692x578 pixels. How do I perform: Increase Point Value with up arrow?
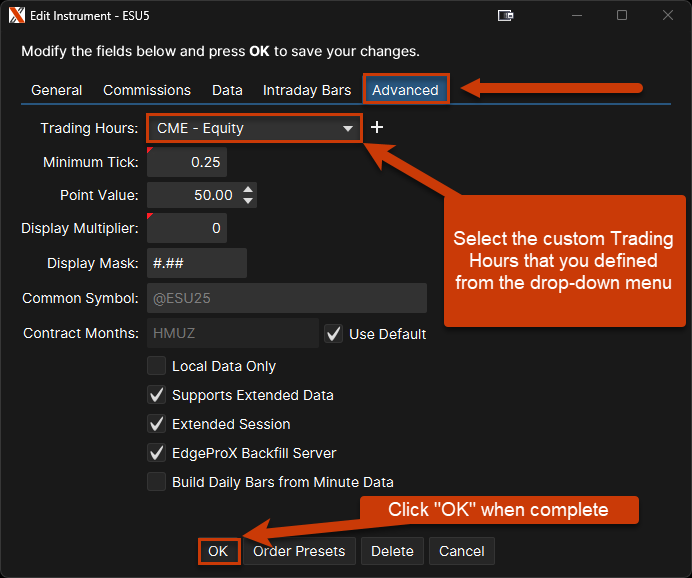coord(248,189)
